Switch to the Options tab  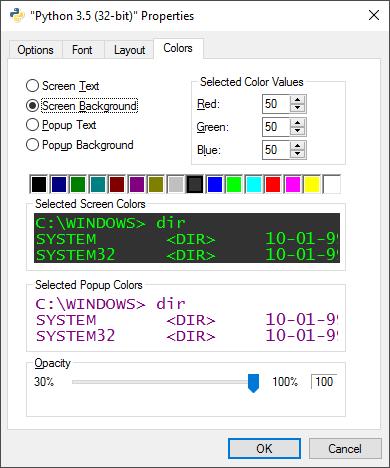(x=35, y=50)
